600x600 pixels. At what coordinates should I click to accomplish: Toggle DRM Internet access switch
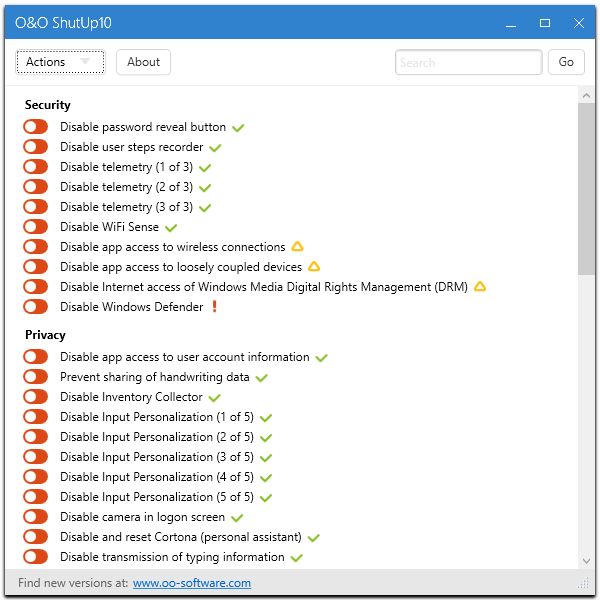point(36,287)
